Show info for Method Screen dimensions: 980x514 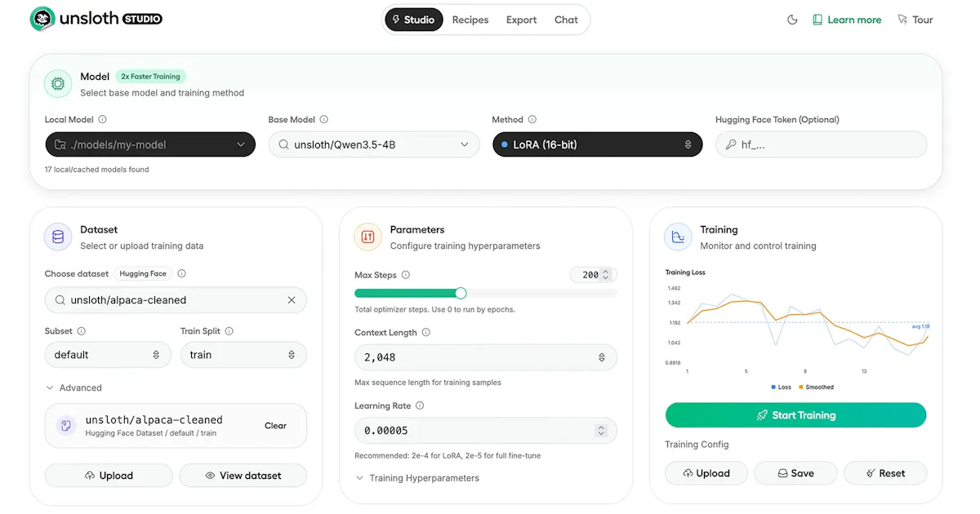(x=532, y=120)
